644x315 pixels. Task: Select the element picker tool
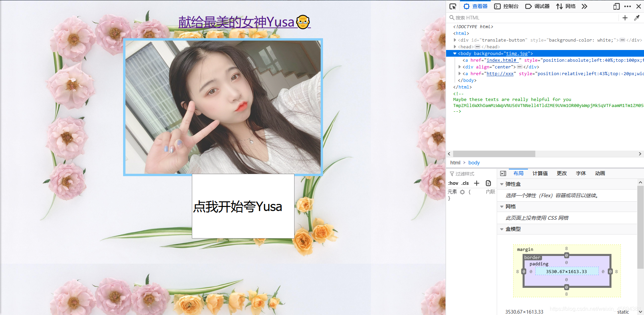453,6
